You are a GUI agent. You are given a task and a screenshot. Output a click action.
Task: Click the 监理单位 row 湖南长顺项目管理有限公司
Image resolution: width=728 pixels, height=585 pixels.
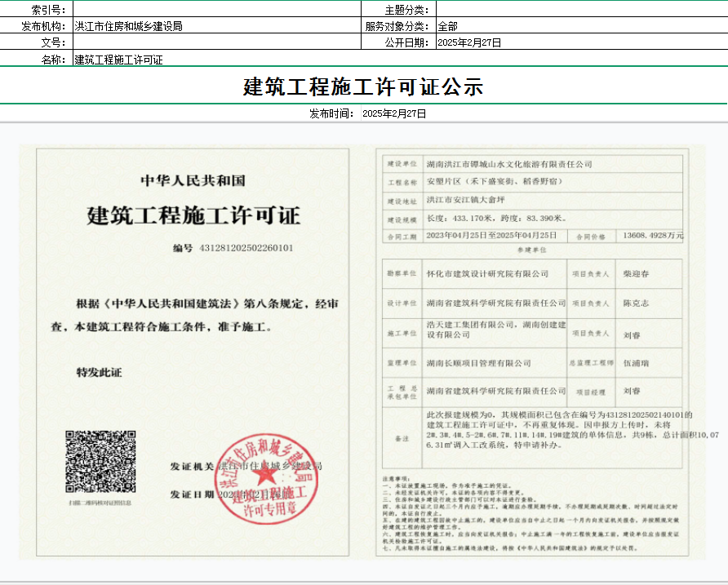pos(478,363)
